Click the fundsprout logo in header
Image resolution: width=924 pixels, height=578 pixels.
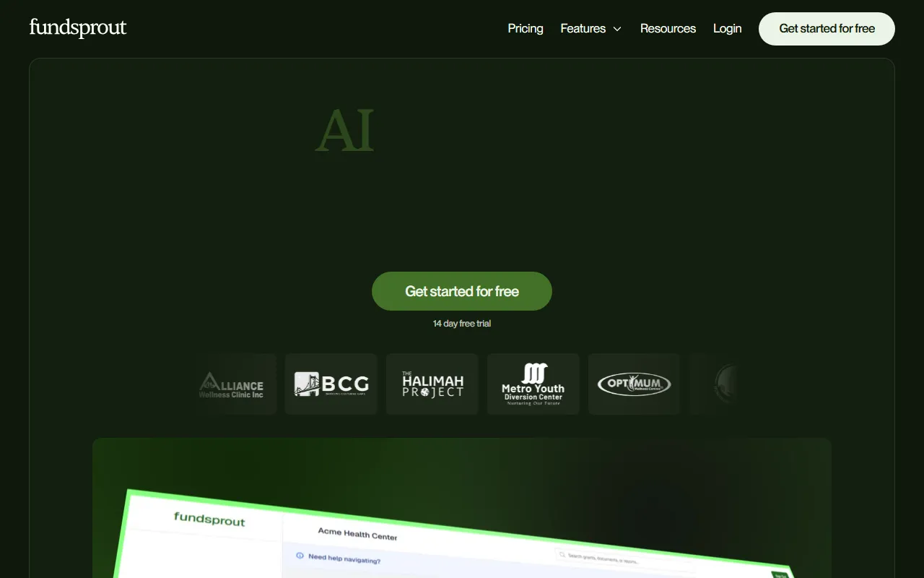coord(78,28)
